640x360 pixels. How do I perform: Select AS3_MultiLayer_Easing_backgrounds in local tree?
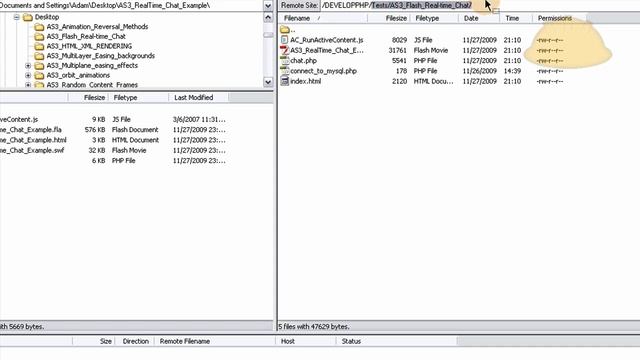[100, 56]
